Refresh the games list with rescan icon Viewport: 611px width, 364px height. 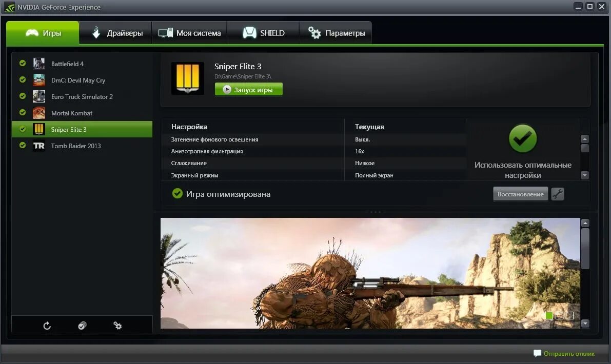(x=47, y=326)
